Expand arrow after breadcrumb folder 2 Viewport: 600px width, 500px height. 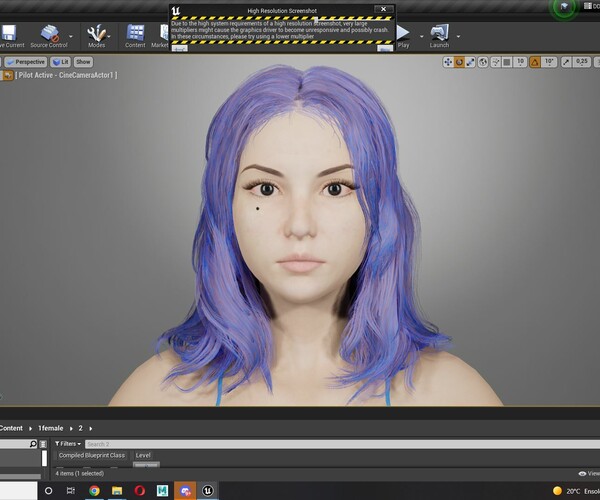(x=91, y=428)
